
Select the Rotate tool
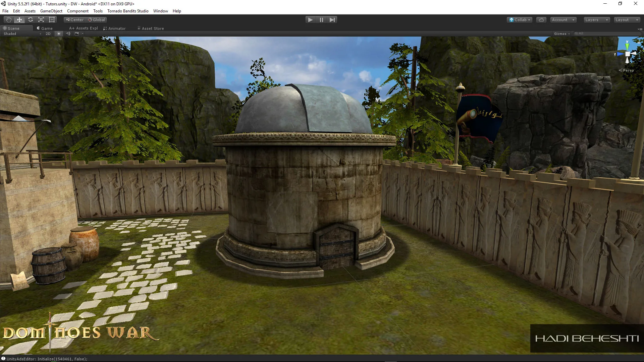(30, 20)
